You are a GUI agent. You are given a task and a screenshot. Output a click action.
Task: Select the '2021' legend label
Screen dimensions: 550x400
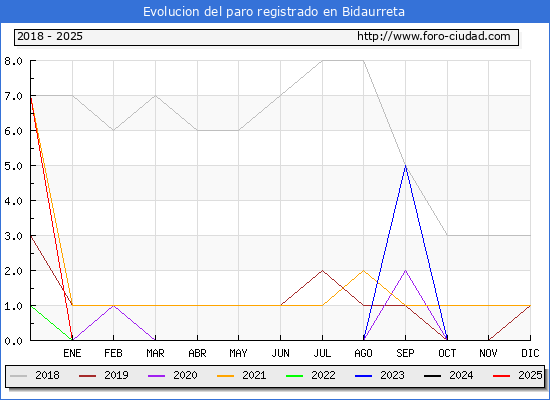254,375
